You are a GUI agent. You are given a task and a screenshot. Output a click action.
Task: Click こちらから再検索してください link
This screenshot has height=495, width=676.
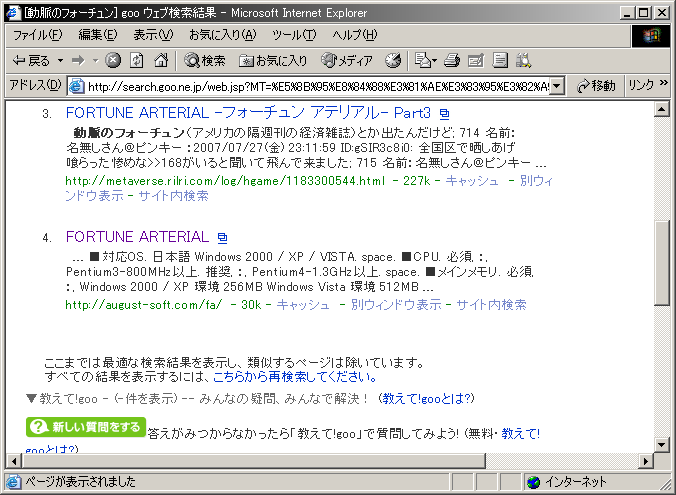click(295, 377)
